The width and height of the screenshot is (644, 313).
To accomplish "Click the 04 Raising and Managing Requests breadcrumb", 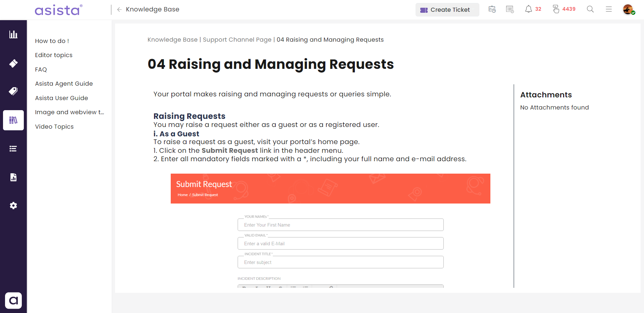I will pos(330,40).
